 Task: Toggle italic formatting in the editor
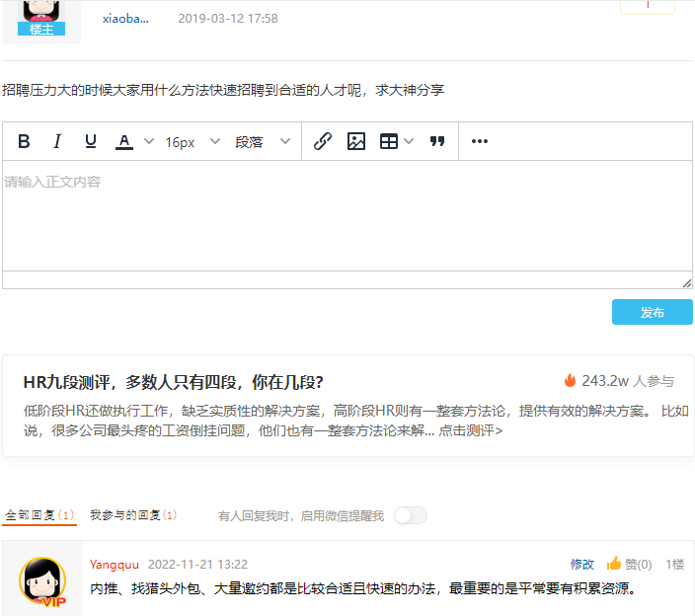point(57,141)
